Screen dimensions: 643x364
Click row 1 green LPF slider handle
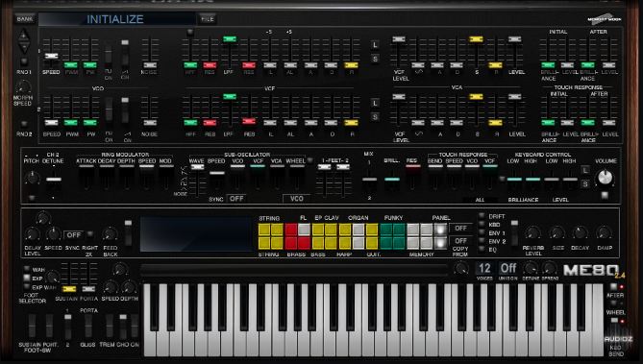click(x=230, y=39)
